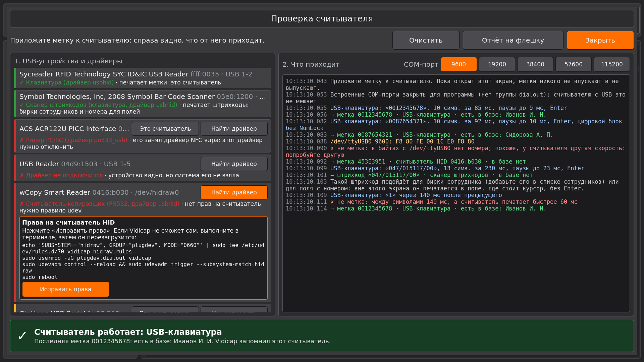Click the Проверка считывателя title bar

322,19
